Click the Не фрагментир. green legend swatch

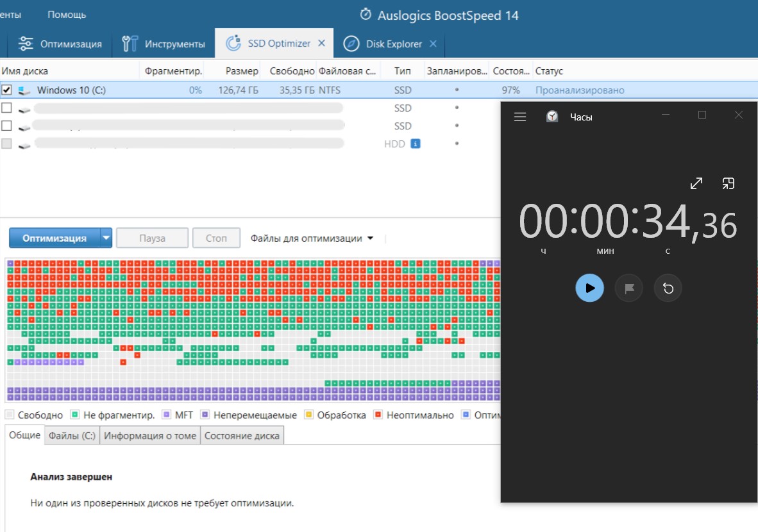tap(74, 415)
